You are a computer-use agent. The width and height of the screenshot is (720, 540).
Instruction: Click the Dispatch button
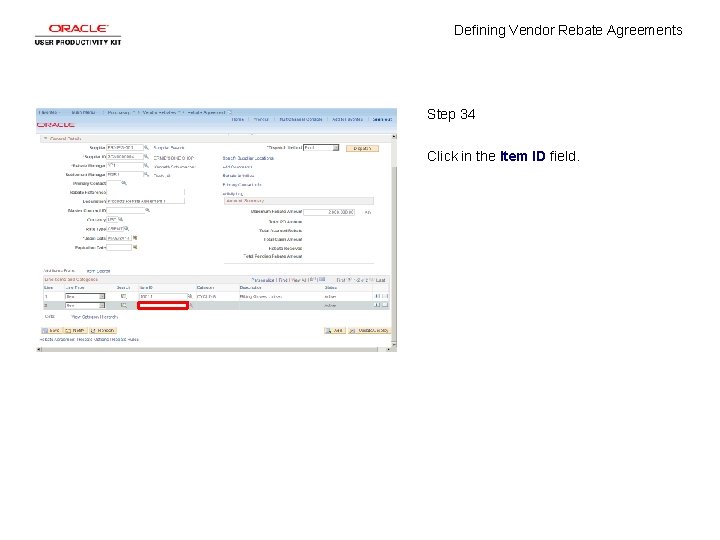[x=362, y=148]
